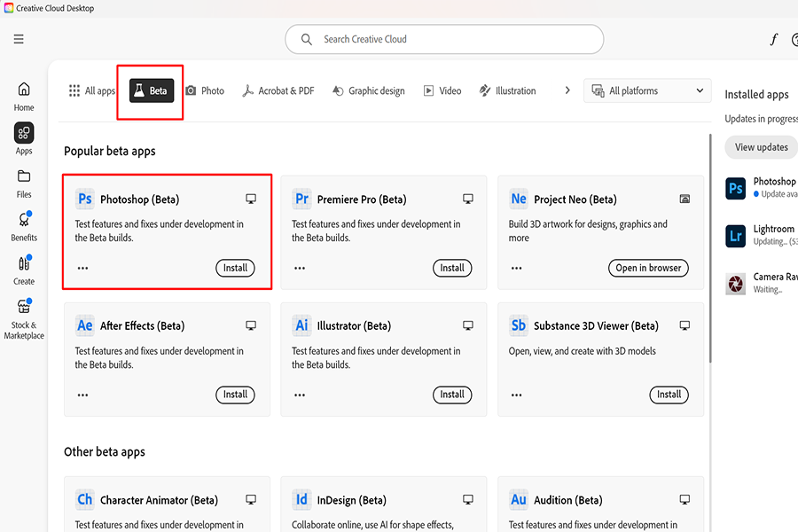Select the Graphic design tab

click(368, 90)
